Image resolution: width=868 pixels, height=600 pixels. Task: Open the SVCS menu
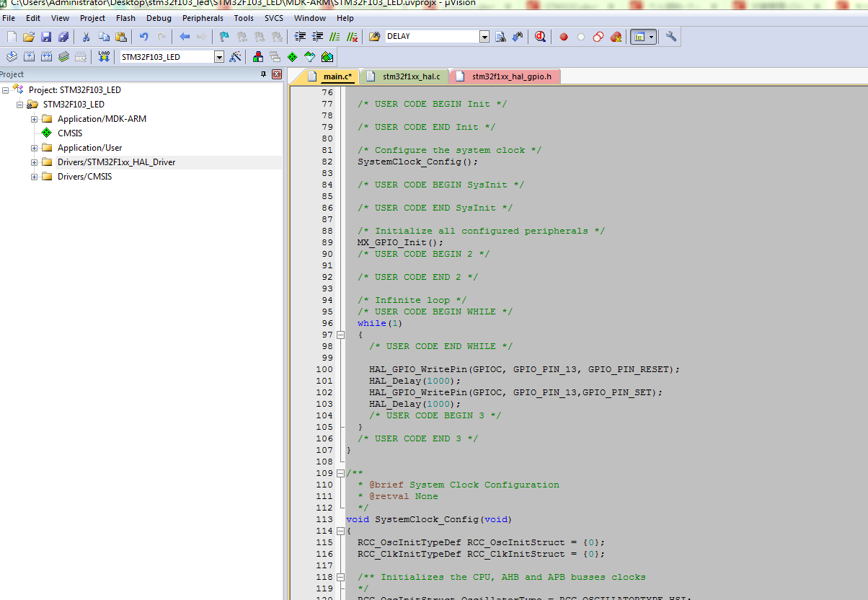[274, 18]
